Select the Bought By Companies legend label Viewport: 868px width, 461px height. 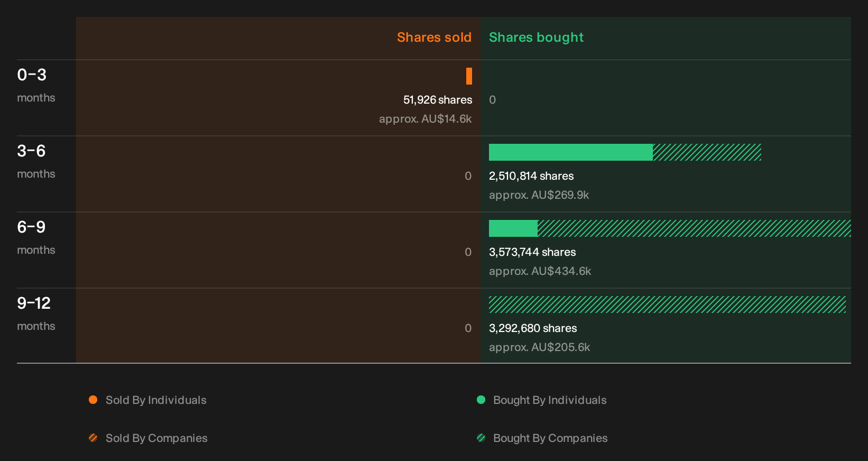tap(550, 438)
